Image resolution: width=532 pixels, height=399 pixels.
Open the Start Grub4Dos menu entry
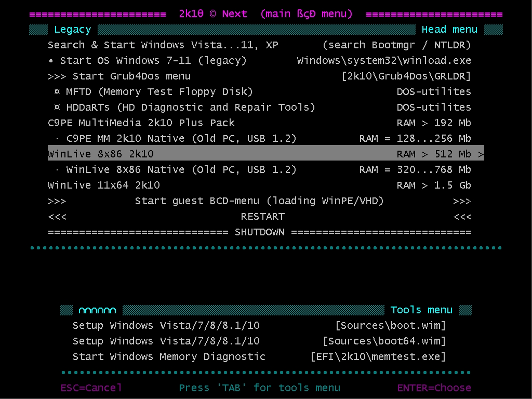(131, 76)
